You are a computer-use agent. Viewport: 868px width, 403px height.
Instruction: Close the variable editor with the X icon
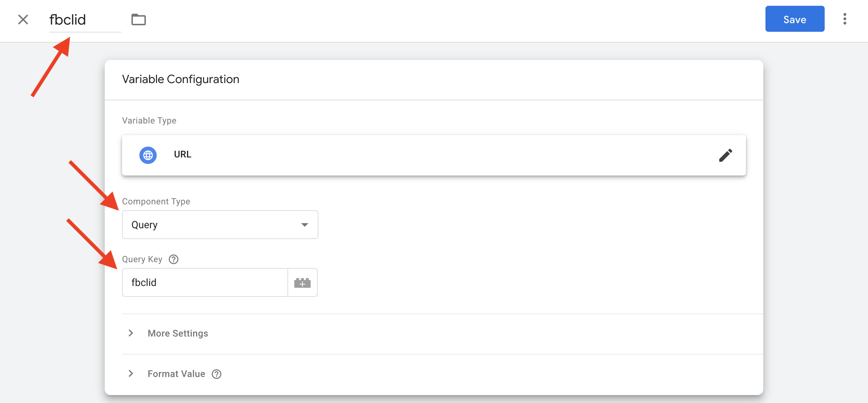(23, 19)
